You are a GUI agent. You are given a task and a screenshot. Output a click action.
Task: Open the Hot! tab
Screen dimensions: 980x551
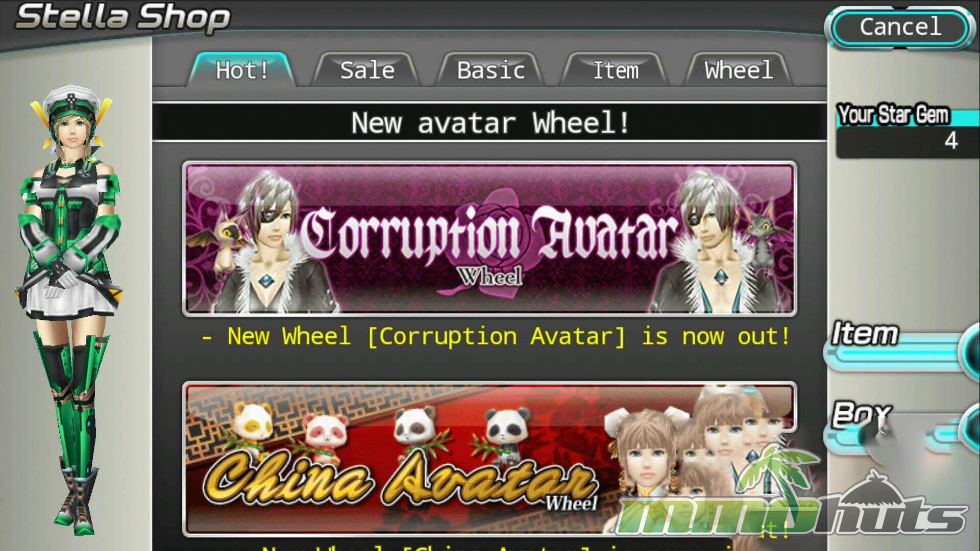pyautogui.click(x=242, y=70)
